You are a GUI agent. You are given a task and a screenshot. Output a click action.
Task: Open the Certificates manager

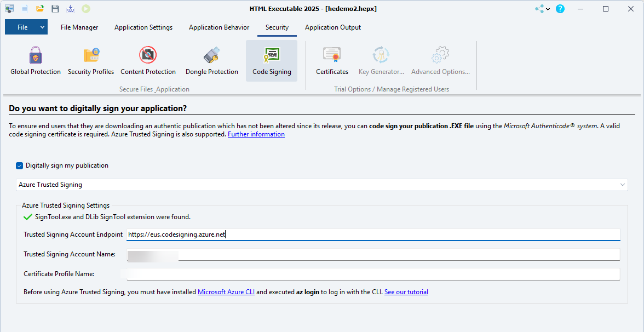click(332, 60)
